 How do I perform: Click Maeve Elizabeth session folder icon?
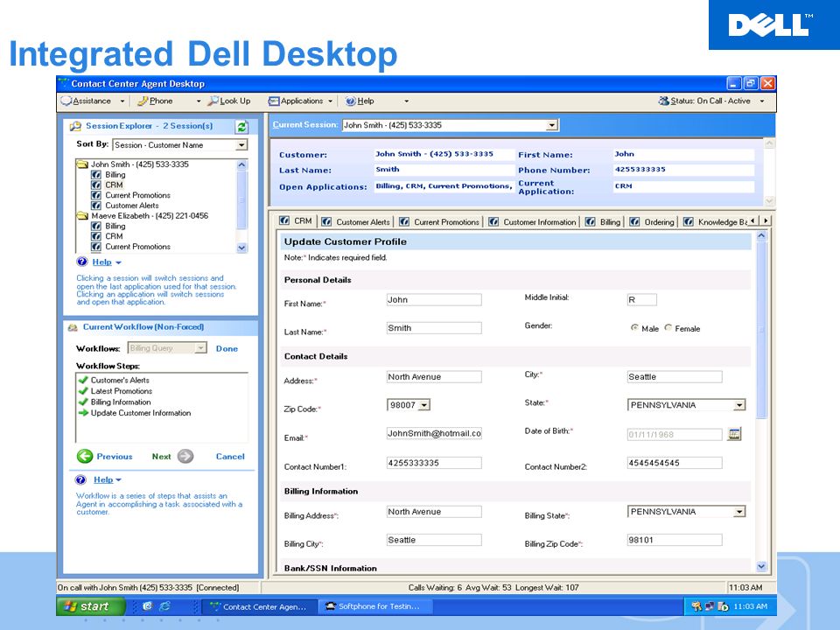(x=82, y=216)
